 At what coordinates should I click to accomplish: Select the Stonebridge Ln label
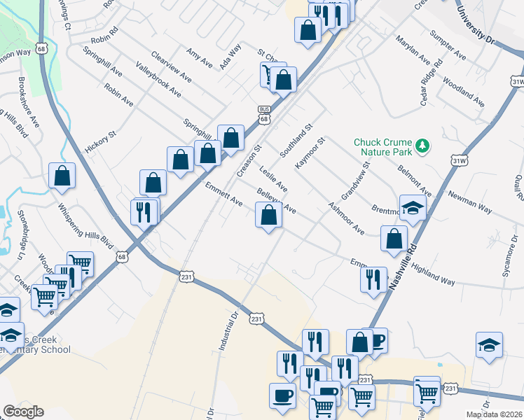pos(22,235)
